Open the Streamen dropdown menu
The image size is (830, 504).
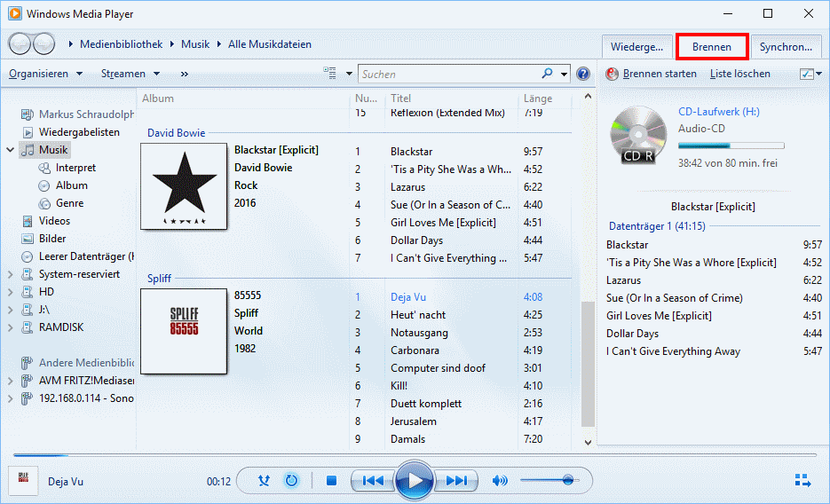click(130, 74)
